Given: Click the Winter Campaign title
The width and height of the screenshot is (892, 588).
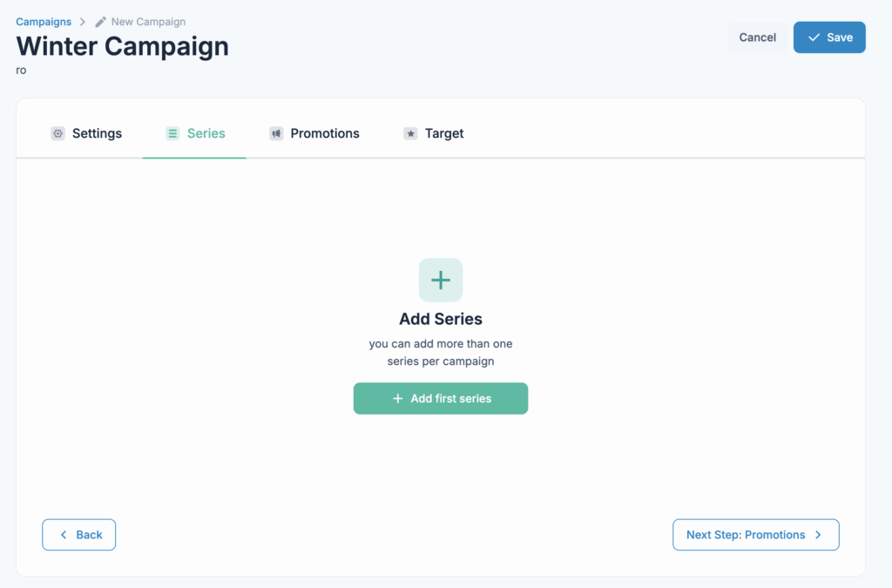Looking at the screenshot, I should [123, 46].
